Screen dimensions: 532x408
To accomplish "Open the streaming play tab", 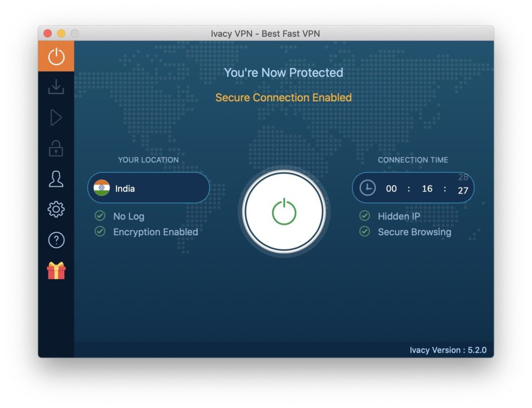I will 56,118.
